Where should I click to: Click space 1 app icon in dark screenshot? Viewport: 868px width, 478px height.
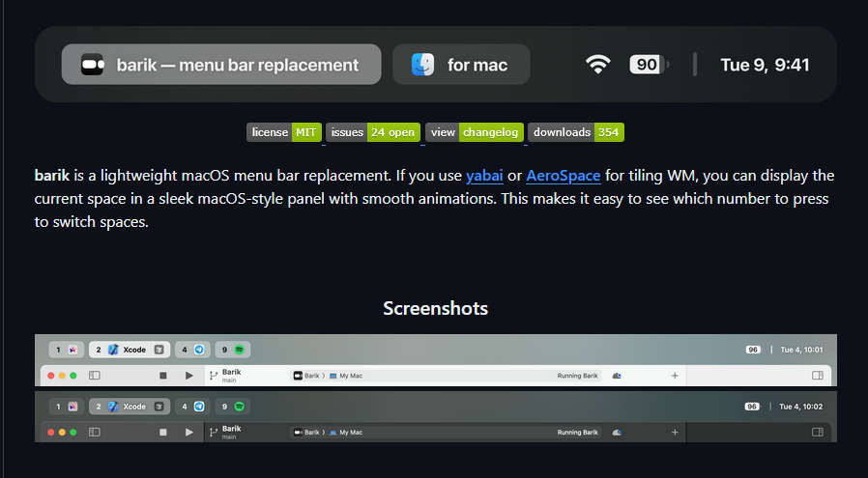pyautogui.click(x=72, y=407)
